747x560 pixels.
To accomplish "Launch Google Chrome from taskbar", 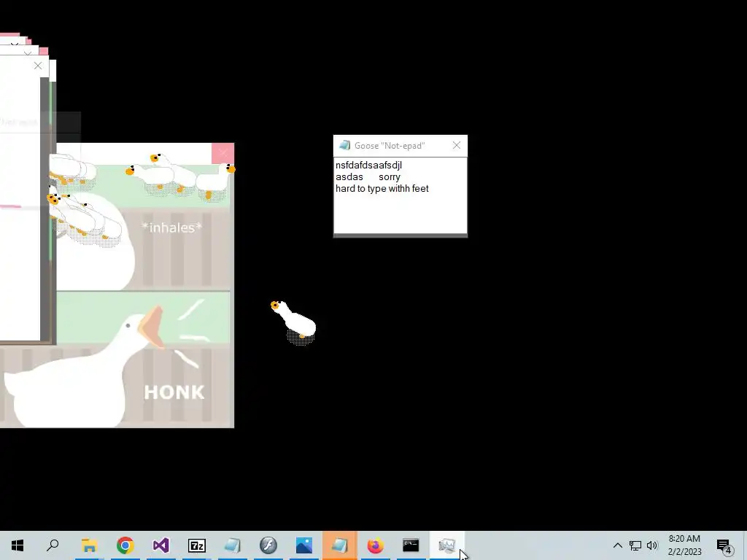I will point(125,545).
